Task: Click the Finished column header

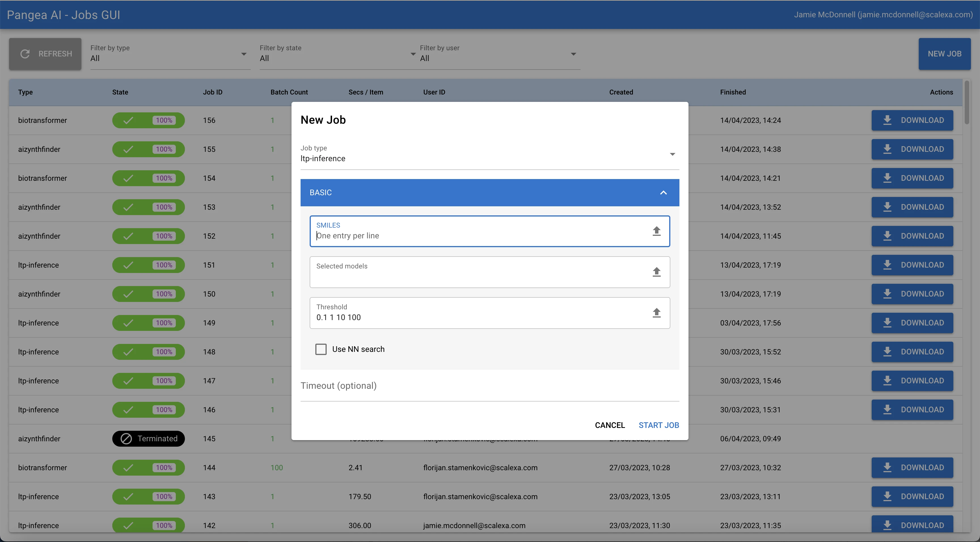Action: pos(732,92)
